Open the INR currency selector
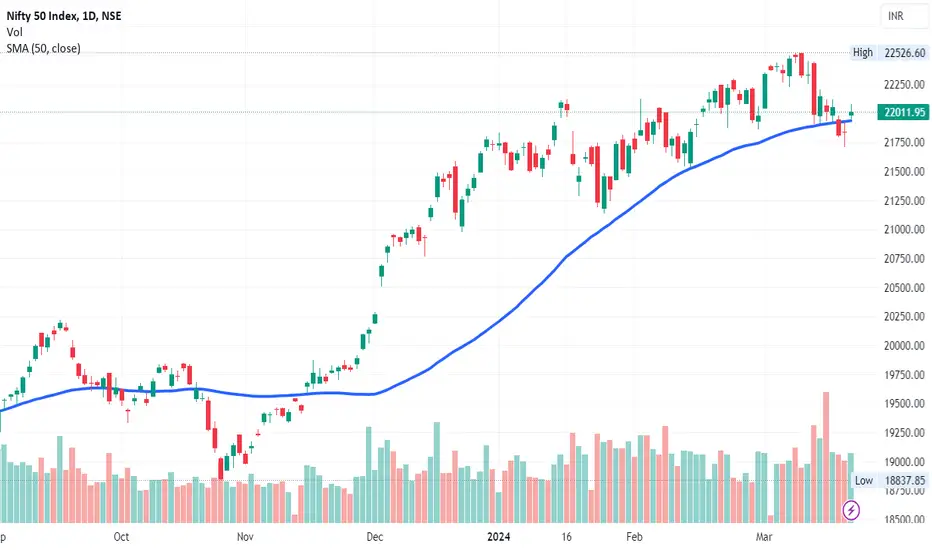This screenshot has height=550, width=932. pos(903,16)
